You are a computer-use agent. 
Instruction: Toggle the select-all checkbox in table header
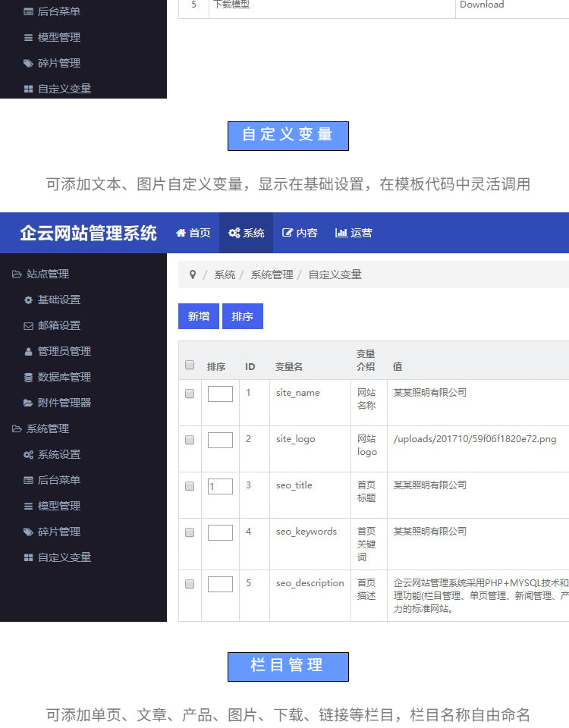coord(190,365)
